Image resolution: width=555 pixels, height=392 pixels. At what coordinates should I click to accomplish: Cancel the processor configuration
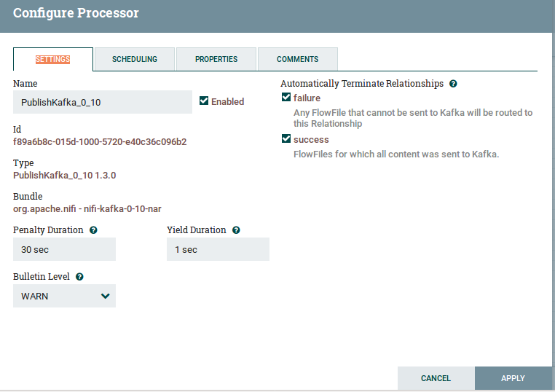coord(436,378)
